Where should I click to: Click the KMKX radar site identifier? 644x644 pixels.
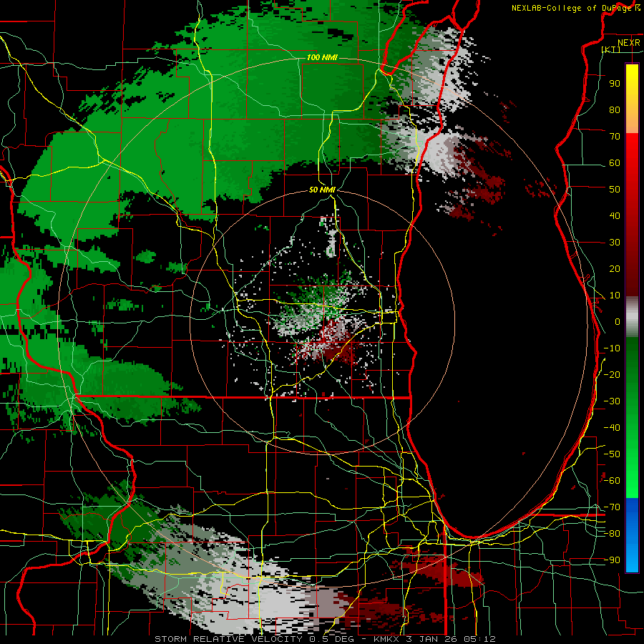pos(387,639)
